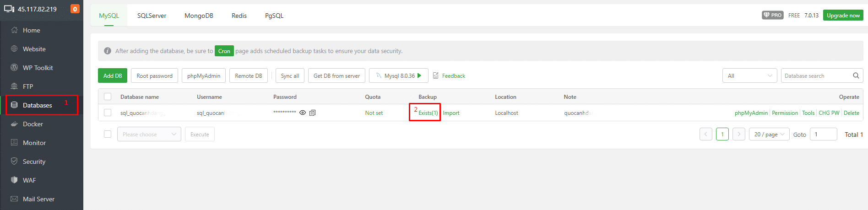Tick the sql_quocanh database row checkbox
Screen dimensions: 868x210
[x=108, y=113]
